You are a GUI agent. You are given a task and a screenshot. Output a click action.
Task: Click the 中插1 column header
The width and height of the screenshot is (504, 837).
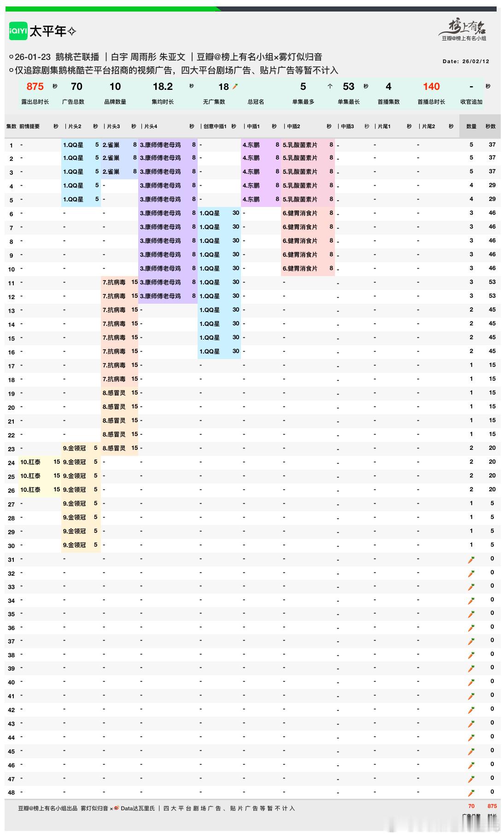(253, 126)
